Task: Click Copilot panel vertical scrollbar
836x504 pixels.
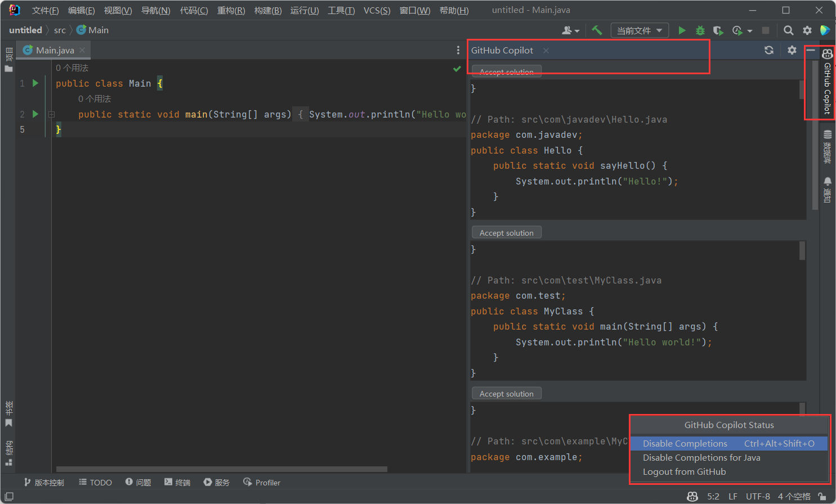Action: click(x=815, y=135)
